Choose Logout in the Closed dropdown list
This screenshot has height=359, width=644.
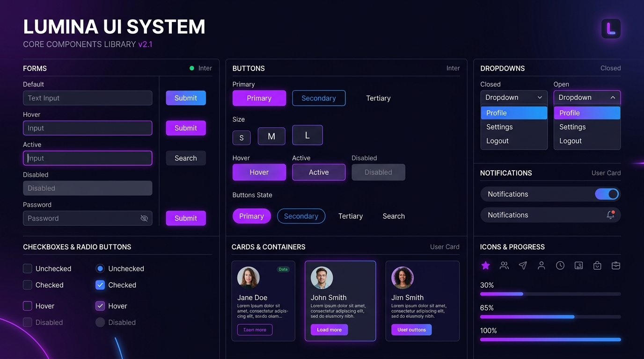tap(514, 141)
